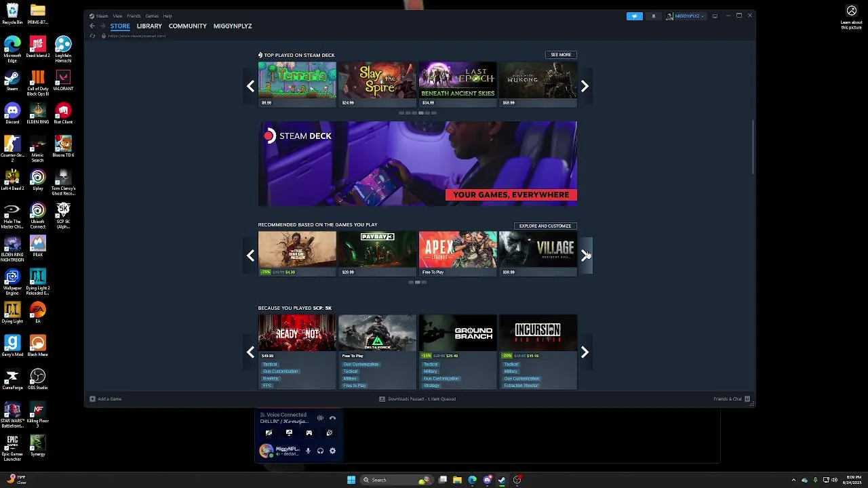Open Downloads Paused status in footer
This screenshot has height=488, width=868.
coord(418,399)
